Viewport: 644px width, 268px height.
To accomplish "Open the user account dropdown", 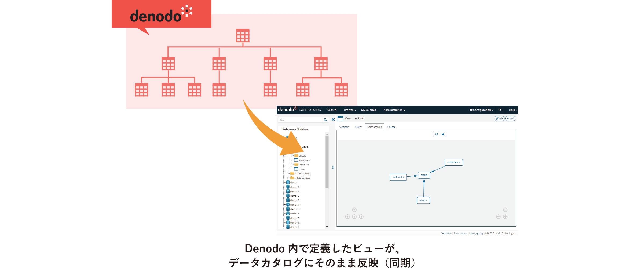I will coord(501,110).
